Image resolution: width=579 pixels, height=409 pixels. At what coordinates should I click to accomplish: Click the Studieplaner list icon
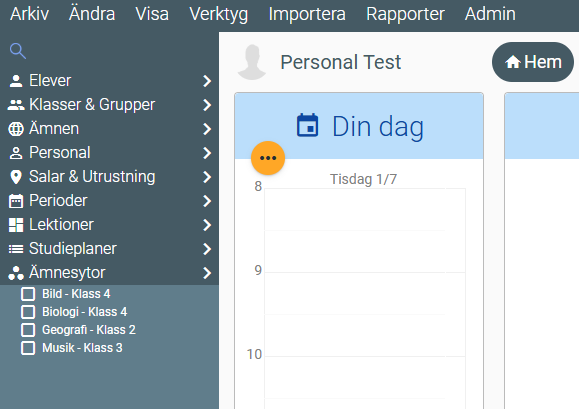click(x=16, y=249)
